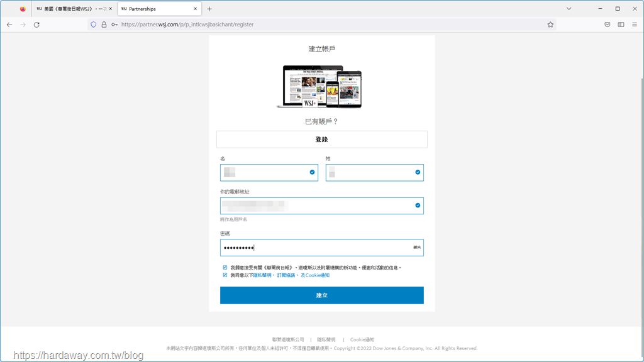Open Firefox View icon

coord(23,9)
